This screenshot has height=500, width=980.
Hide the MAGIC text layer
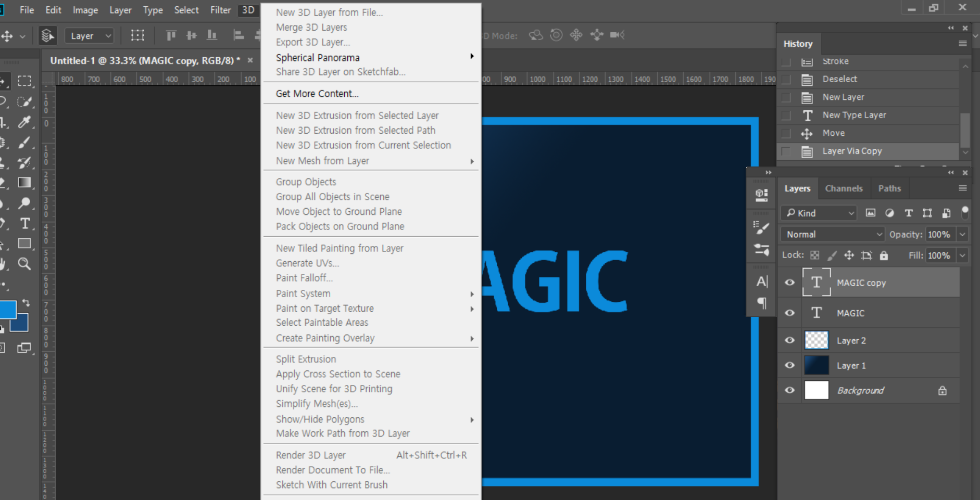coord(790,313)
